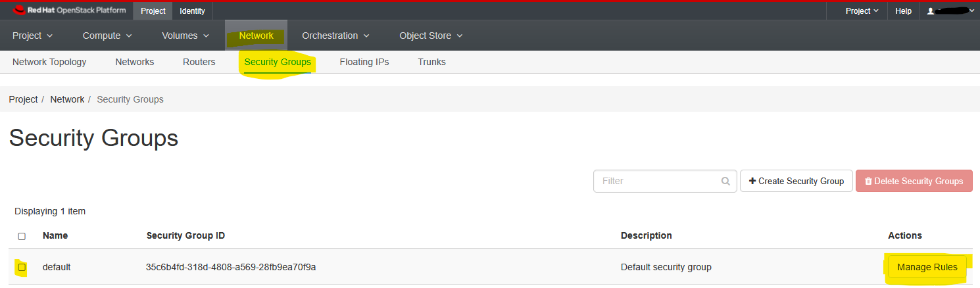Expand the Project dropdown in navigation bar
Viewport: 980px width, 288px height.
(x=33, y=36)
